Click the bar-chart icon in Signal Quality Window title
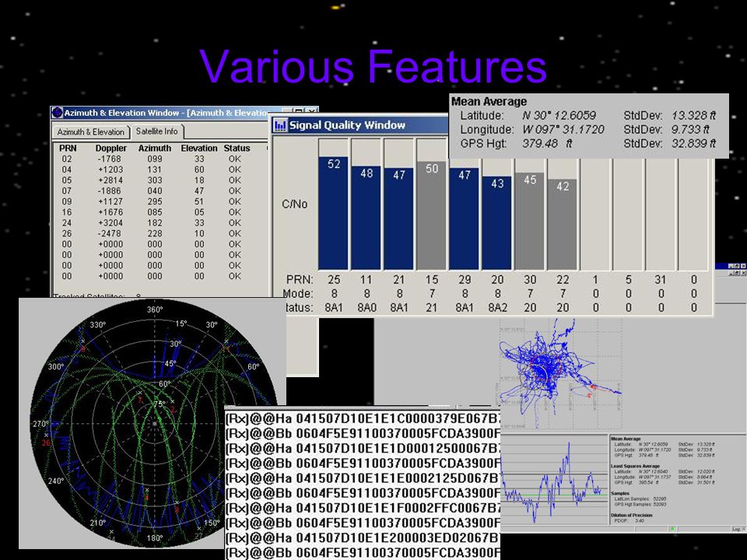This screenshot has height=560, width=747. [x=280, y=126]
